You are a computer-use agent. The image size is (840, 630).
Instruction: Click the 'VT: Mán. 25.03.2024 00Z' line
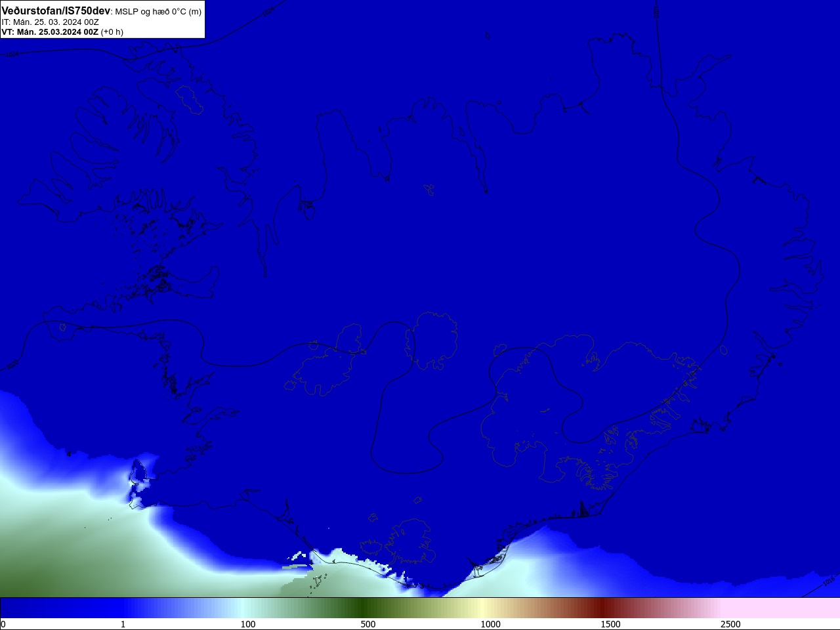50,31
